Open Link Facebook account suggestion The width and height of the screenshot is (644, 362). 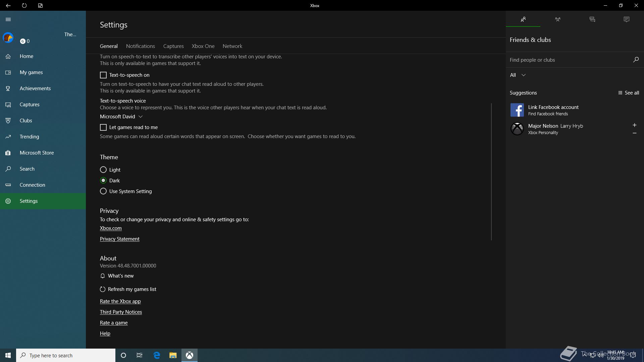coord(574,110)
